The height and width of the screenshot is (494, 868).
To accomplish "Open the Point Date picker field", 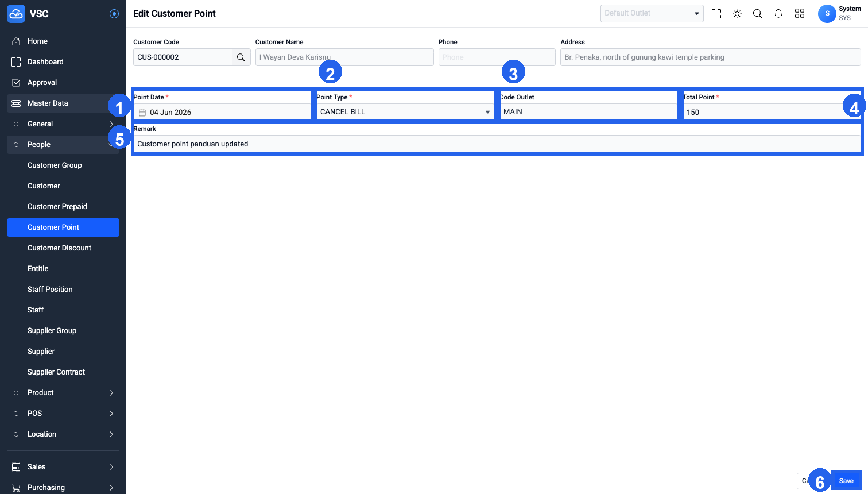I will pyautogui.click(x=223, y=112).
